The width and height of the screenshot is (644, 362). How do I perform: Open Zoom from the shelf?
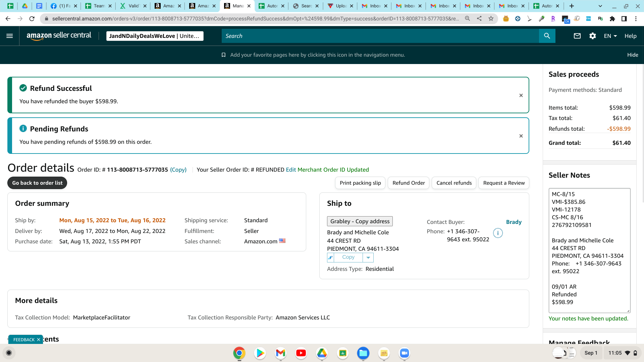[405, 353]
